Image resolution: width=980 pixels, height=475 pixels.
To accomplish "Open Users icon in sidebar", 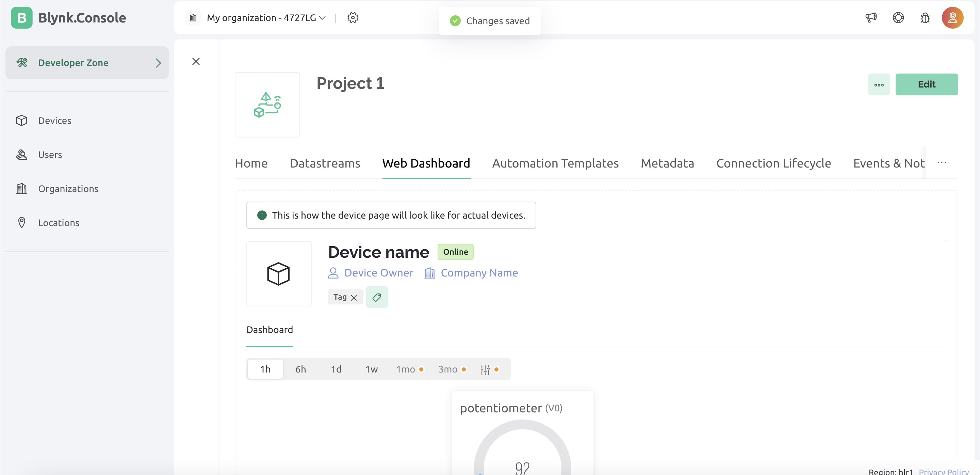I will pos(22,155).
